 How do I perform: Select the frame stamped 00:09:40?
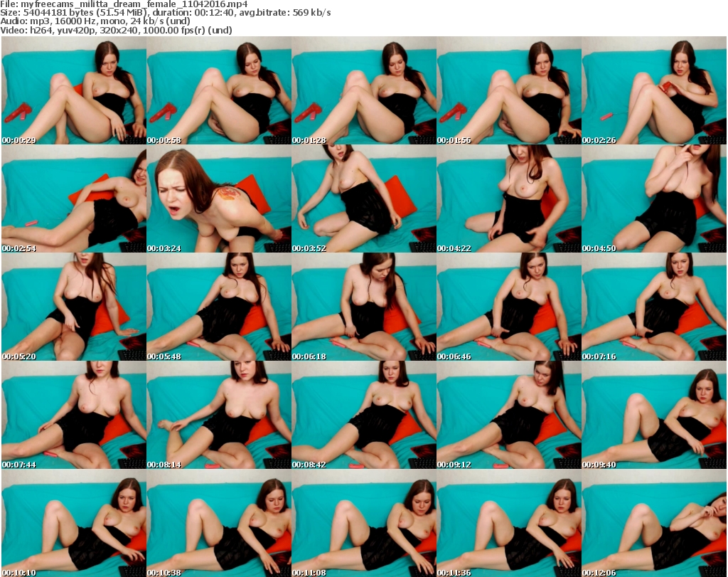(654, 414)
